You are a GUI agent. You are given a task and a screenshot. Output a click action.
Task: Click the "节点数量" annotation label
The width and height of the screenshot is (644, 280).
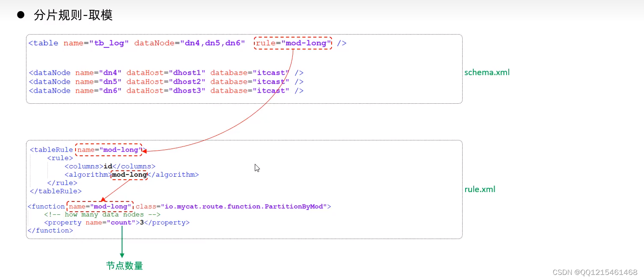pyautogui.click(x=125, y=265)
